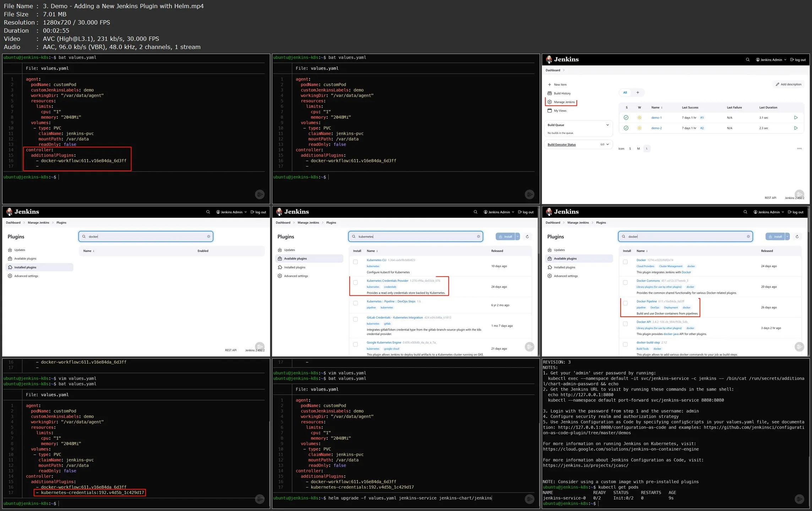
Task: Open the Build Executor Status link
Action: coord(562,145)
